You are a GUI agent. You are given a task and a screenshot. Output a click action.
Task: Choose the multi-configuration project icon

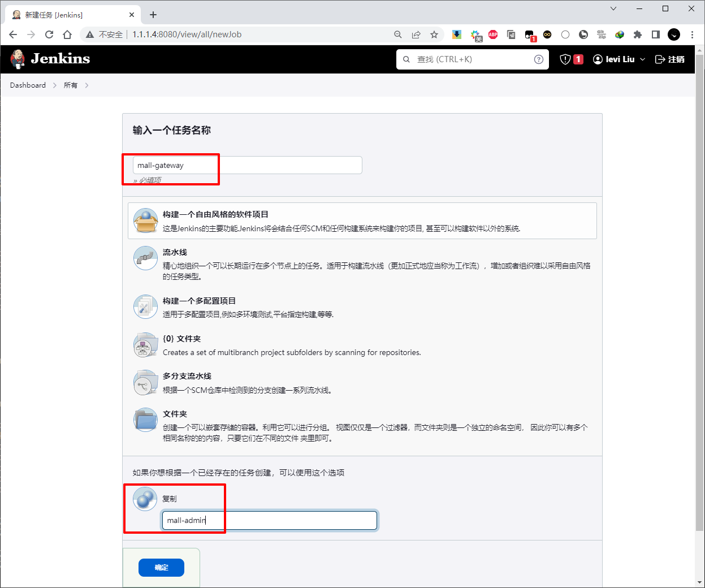(x=145, y=307)
